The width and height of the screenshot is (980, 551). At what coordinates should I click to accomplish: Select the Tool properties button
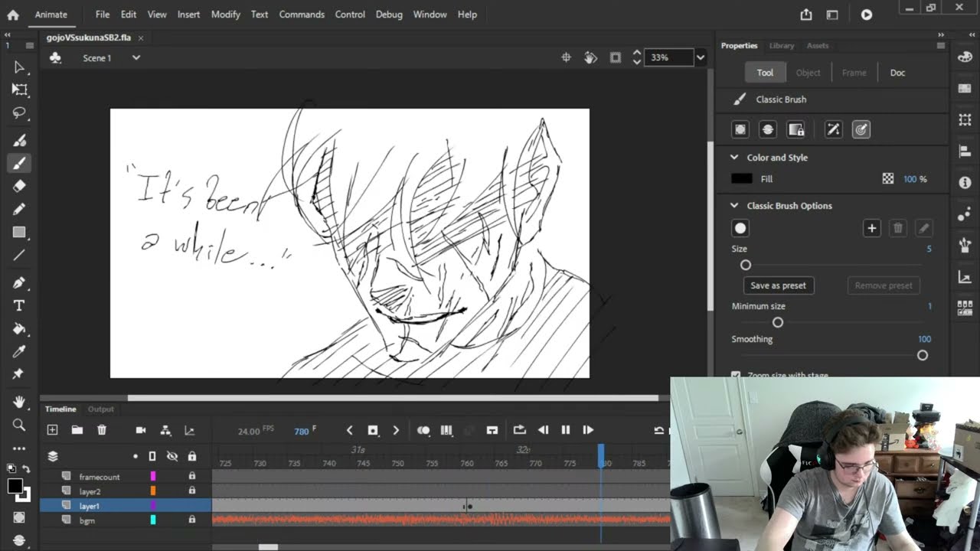coord(765,73)
